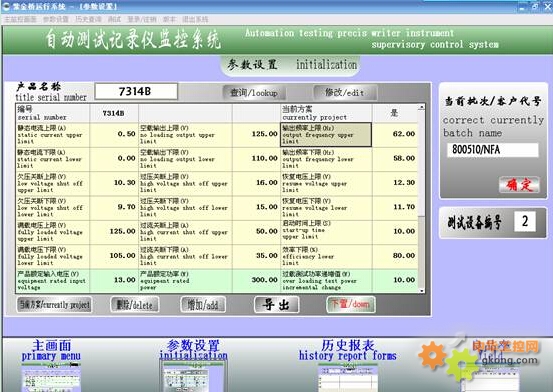
Task: Click the product name field showing 7314B
Action: [x=136, y=92]
